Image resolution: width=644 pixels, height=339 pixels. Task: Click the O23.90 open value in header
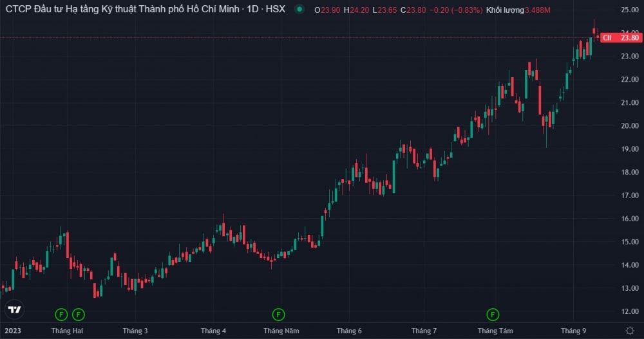[x=327, y=10]
